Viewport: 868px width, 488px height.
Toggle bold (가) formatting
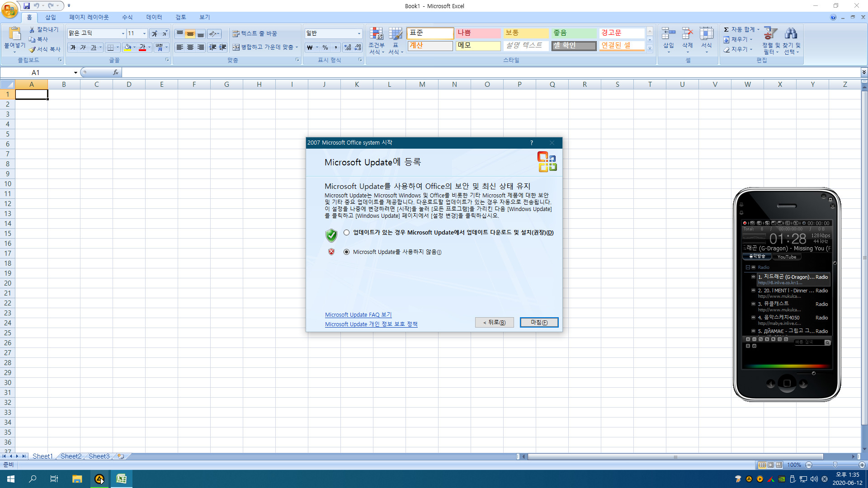[x=73, y=47]
